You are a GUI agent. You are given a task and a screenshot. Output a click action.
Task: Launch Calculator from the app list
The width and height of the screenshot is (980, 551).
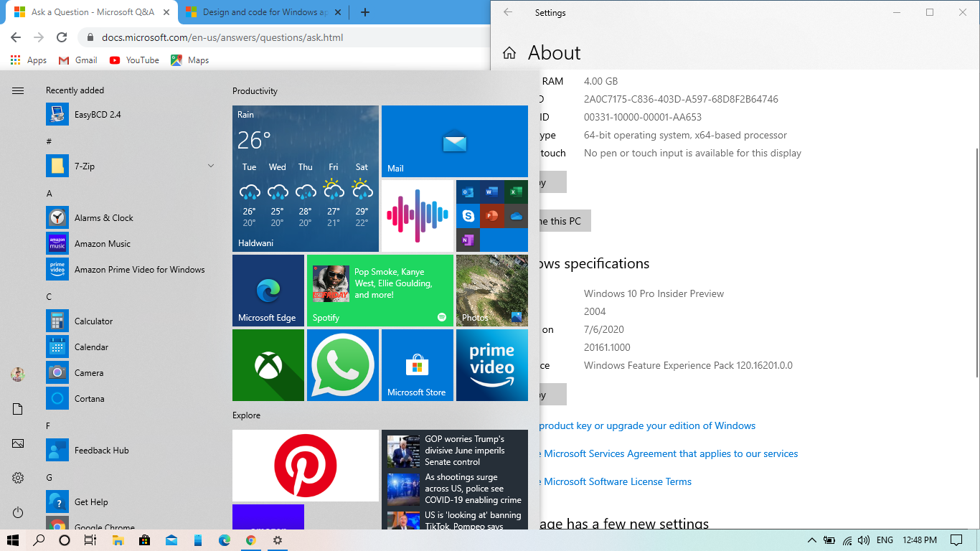[x=131, y=321]
